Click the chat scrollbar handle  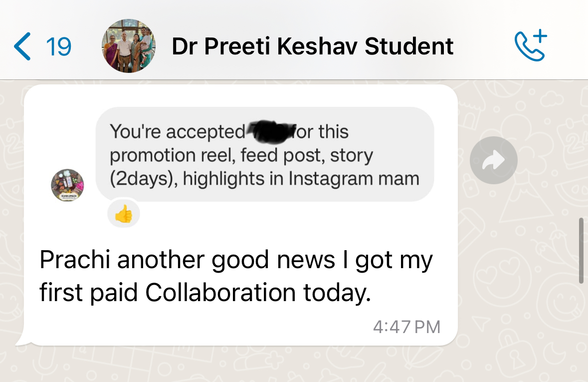581,251
